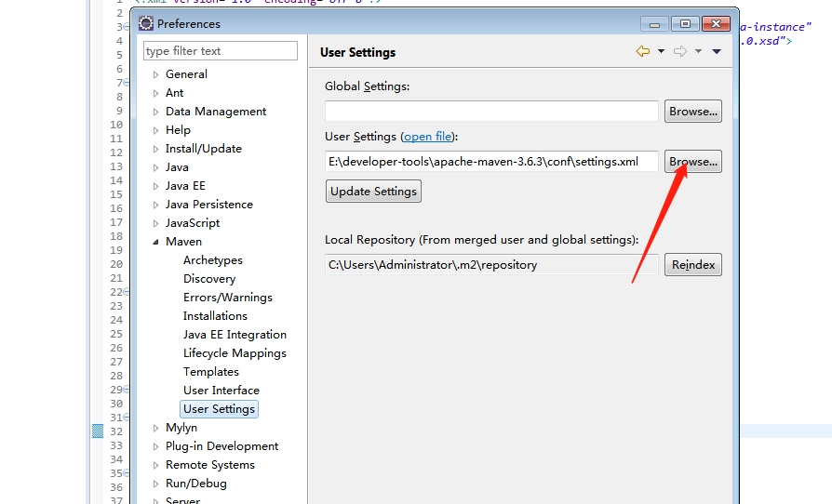Toggle fold marker at editor line 22
This screenshot has height=504, width=832.
pyautogui.click(x=127, y=291)
